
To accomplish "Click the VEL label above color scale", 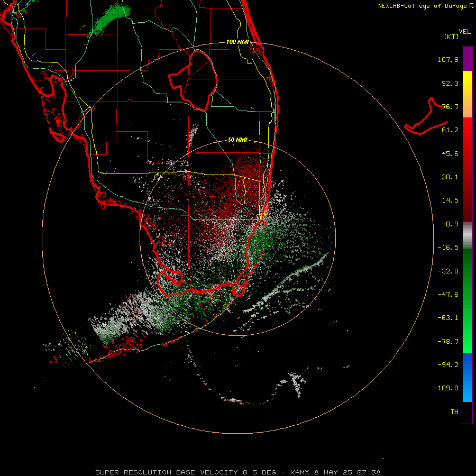I will [464, 32].
